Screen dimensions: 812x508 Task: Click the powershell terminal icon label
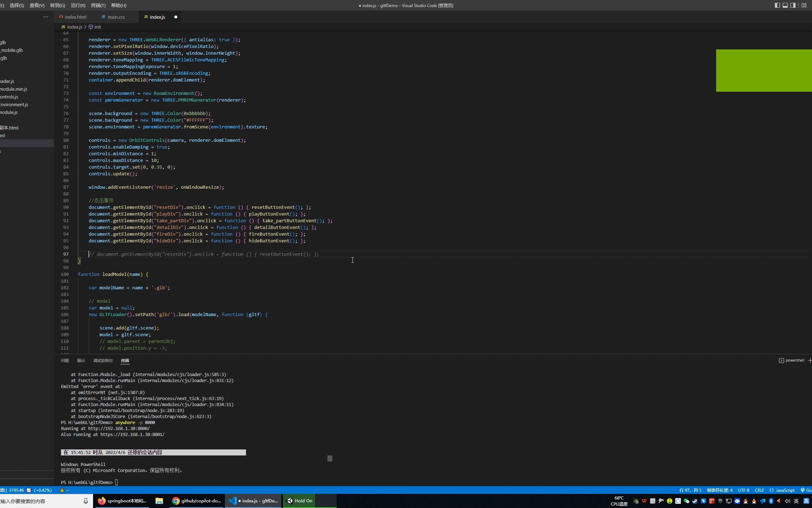pos(792,360)
